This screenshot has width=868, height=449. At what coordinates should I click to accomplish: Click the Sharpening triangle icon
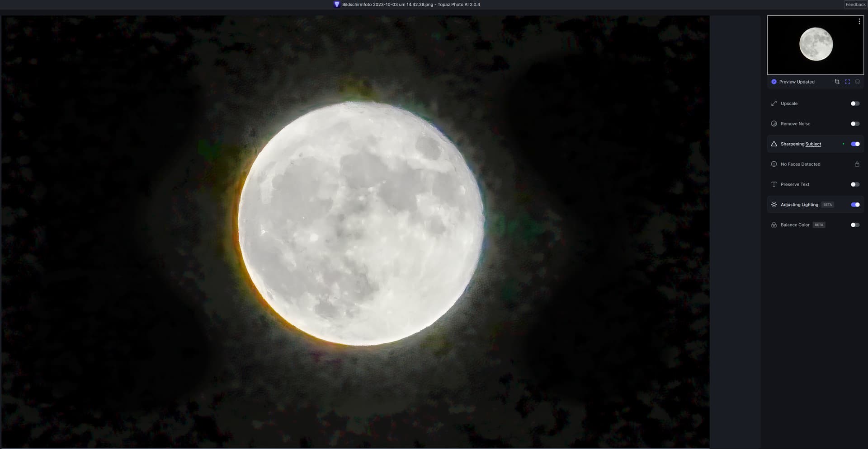tap(774, 144)
